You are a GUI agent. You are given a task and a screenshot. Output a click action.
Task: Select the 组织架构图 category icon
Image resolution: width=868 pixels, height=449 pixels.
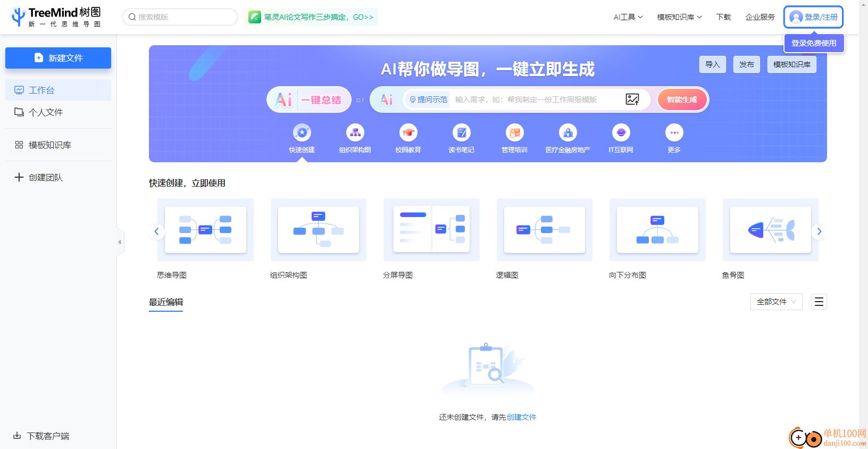355,132
